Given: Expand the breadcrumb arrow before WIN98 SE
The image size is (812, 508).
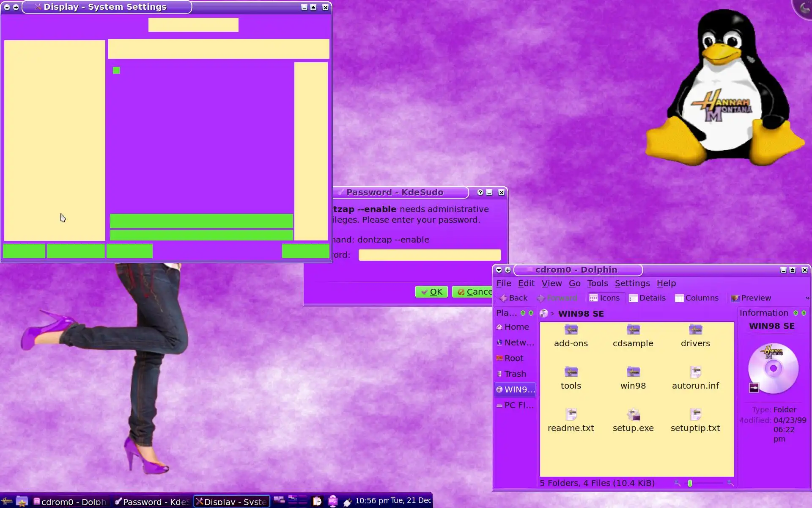Looking at the screenshot, I should 552,314.
